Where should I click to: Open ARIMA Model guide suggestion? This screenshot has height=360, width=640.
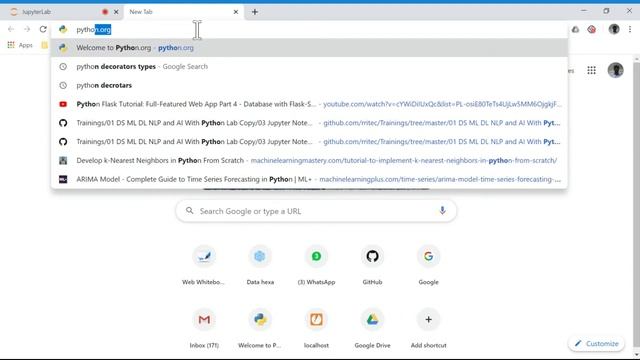(309, 179)
